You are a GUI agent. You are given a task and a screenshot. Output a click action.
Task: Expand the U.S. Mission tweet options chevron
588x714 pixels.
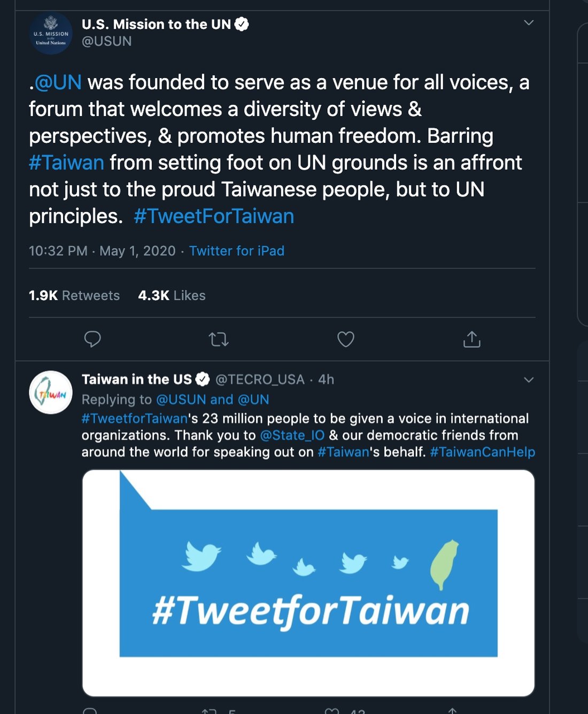coord(529,22)
